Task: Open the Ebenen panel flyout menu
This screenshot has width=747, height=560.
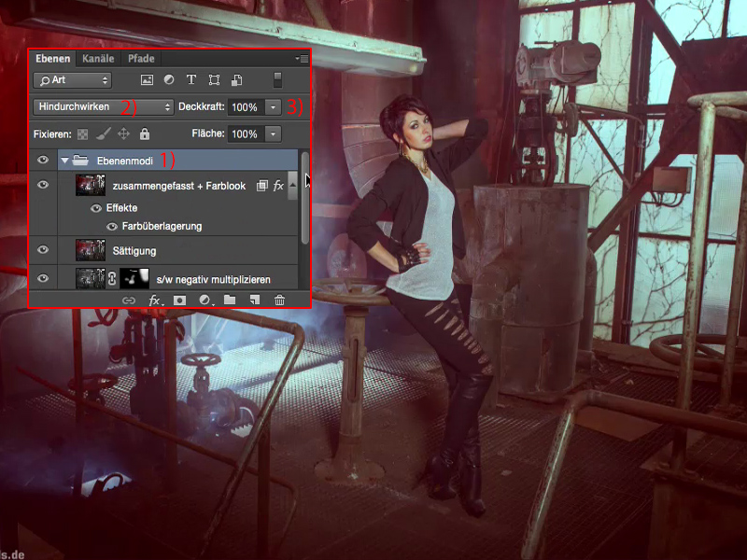Action: coord(302,59)
